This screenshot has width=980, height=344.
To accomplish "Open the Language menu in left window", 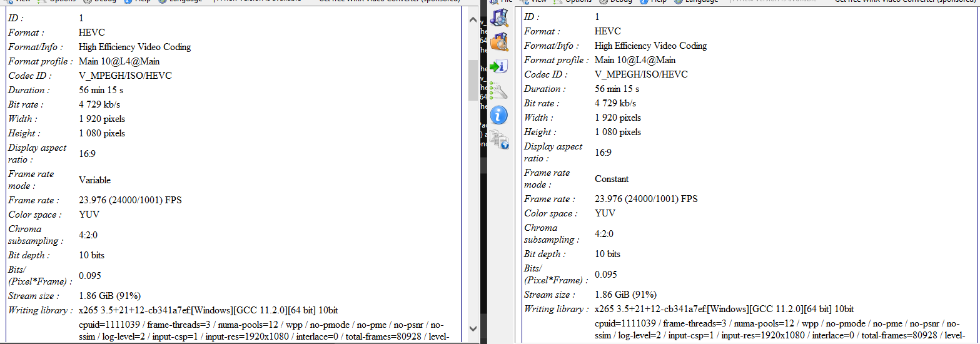I will [180, 2].
